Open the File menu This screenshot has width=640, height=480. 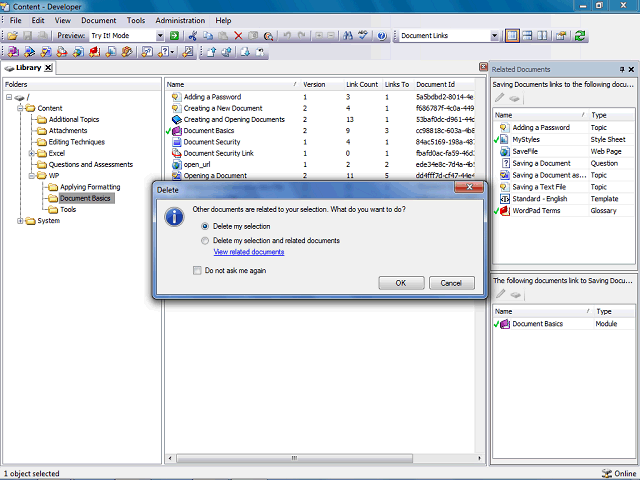point(16,20)
